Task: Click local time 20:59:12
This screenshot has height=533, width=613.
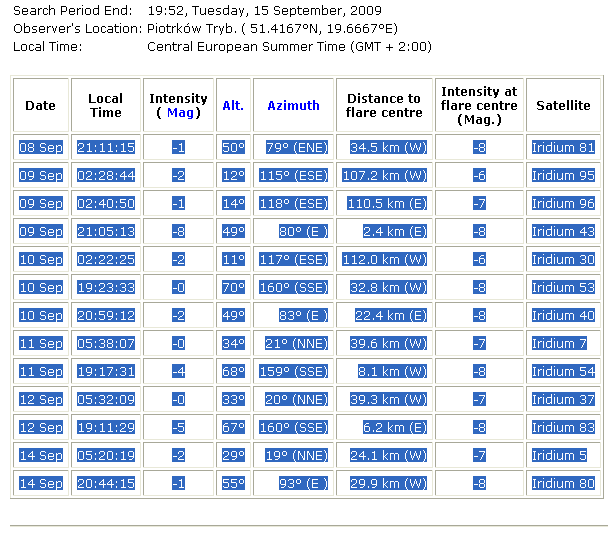Action: [x=106, y=315]
